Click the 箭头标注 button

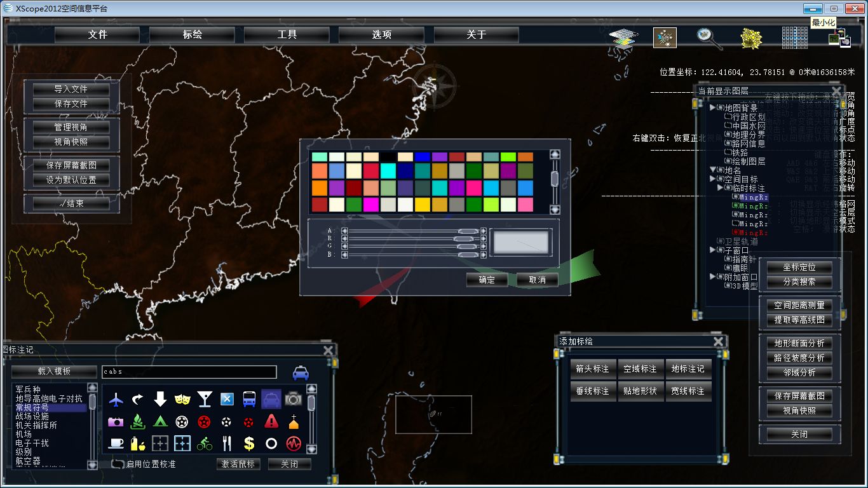[x=592, y=369]
